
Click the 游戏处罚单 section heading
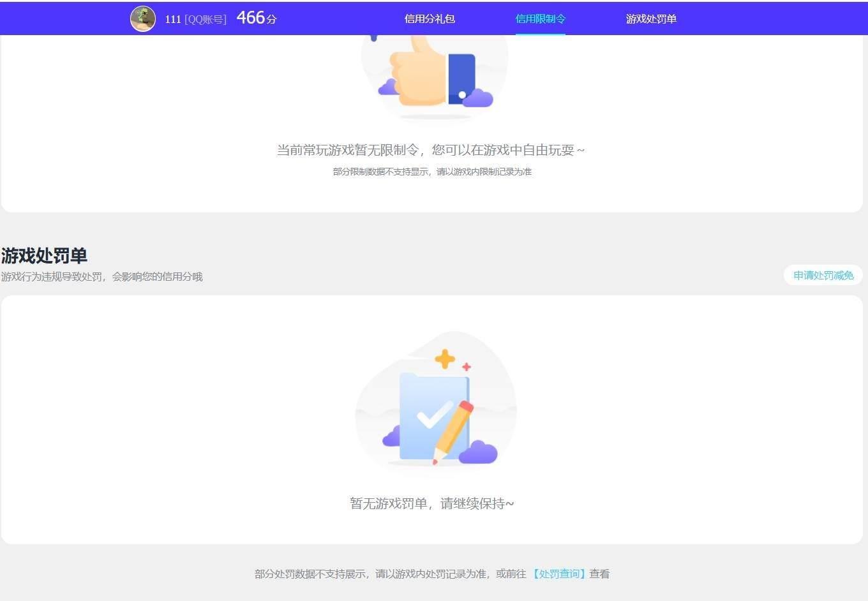pos(44,256)
